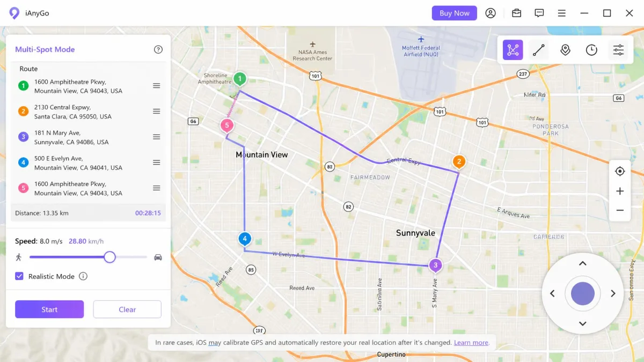
Task: Zoom out on the map
Action: 620,211
